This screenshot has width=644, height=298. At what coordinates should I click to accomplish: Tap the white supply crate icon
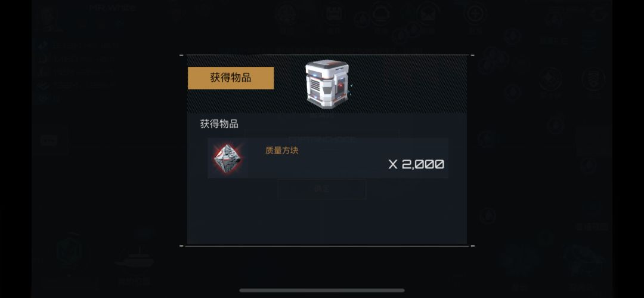[327, 84]
